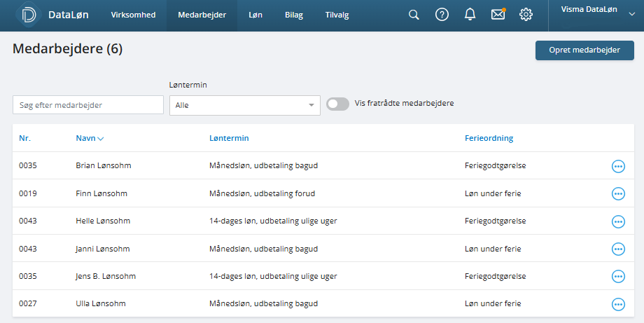Screen dimensions: 644x323
Task: Click the Opret medarbejder button
Action: (584, 50)
